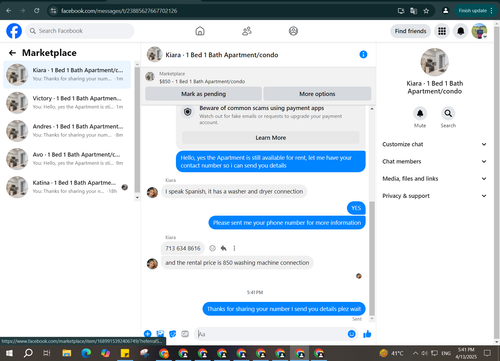Click the More options button
Image resolution: width=500 pixels, height=361 pixels.
317,94
